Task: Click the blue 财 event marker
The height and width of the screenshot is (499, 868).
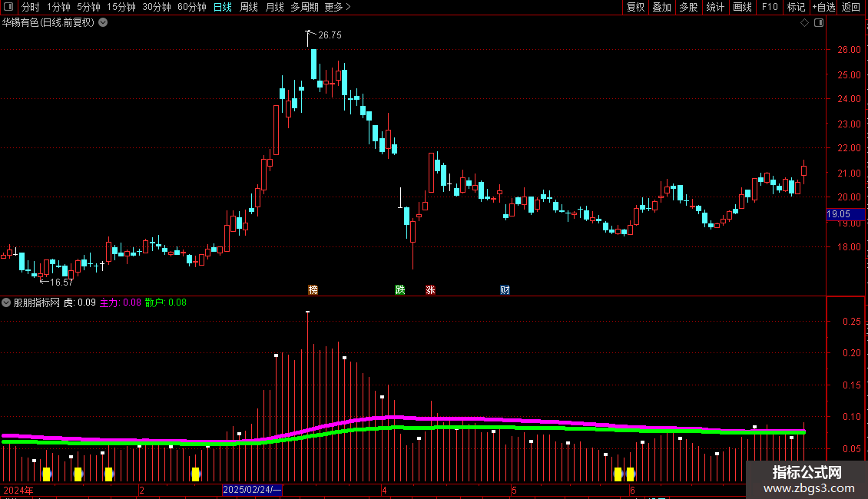Action: [505, 290]
